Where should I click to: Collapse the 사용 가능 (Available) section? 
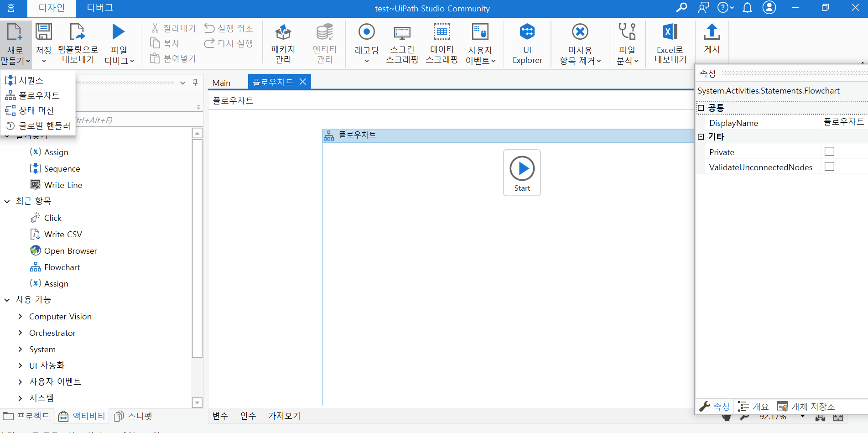point(7,300)
